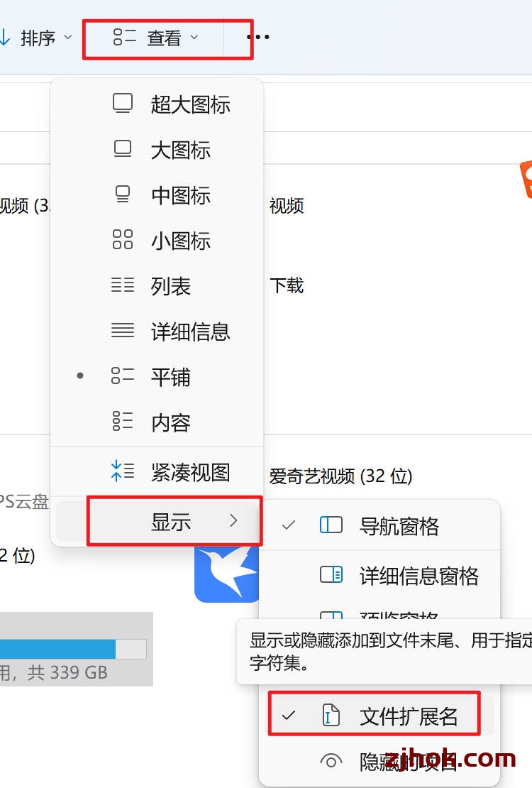Screen dimensions: 532x788
Task: Open the three-dots more options button
Action: pyautogui.click(x=258, y=37)
